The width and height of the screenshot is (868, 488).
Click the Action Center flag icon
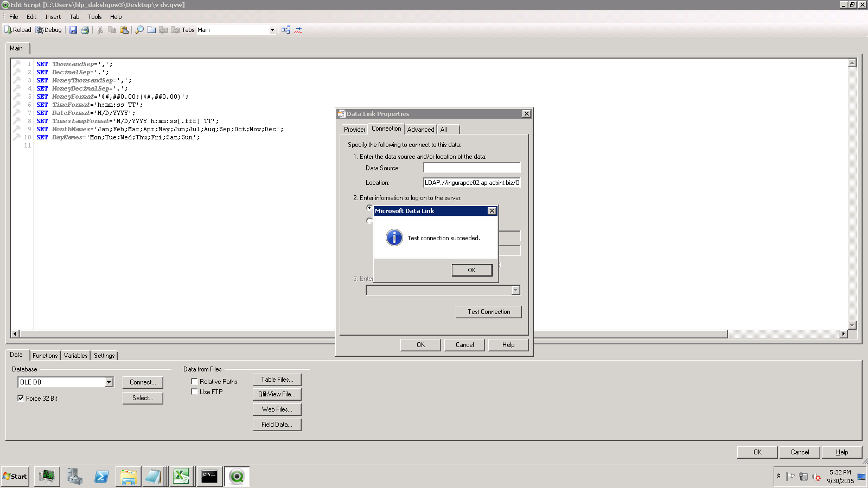[790, 477]
